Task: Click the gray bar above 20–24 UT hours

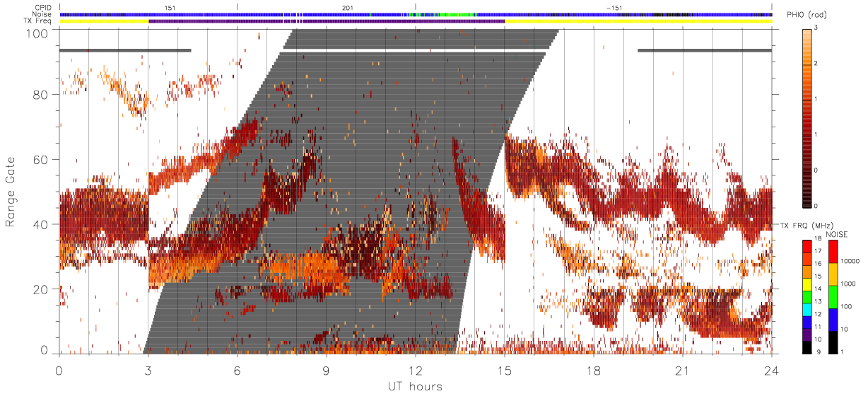Action: tap(704, 50)
